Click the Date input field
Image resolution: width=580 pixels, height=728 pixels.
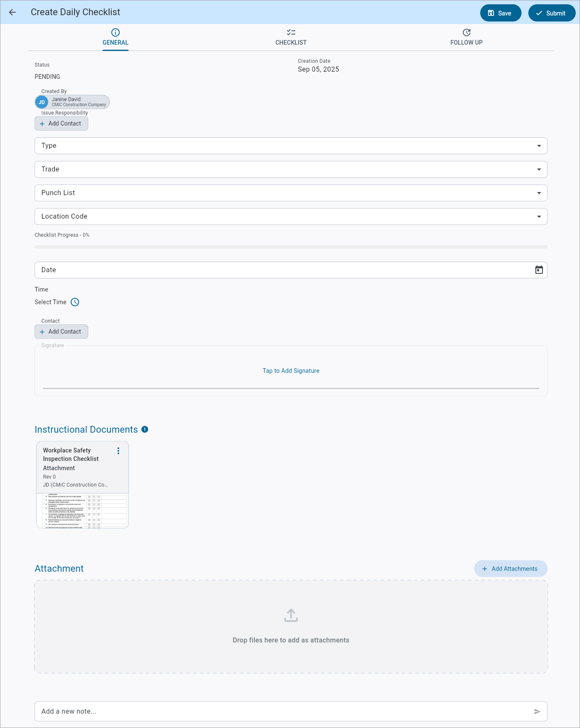click(x=291, y=270)
